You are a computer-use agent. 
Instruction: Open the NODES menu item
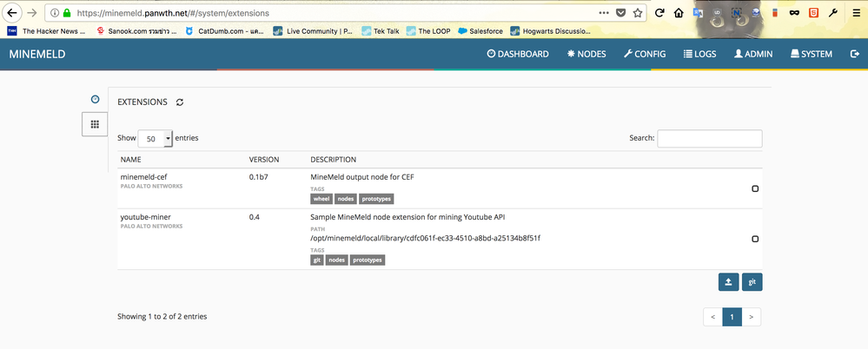(586, 54)
